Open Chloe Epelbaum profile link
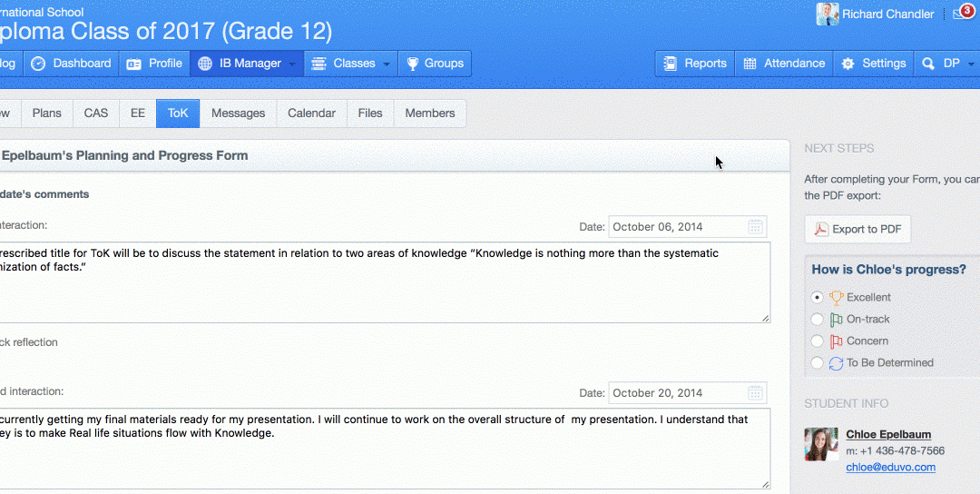The width and height of the screenshot is (980, 494). [x=888, y=434]
